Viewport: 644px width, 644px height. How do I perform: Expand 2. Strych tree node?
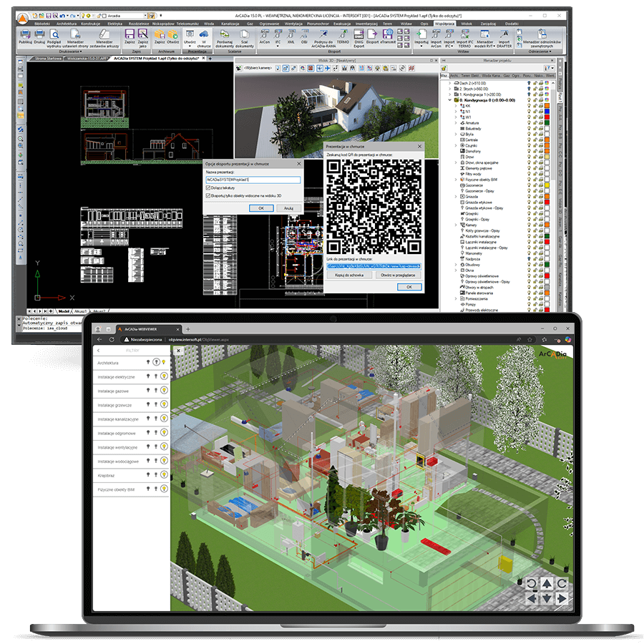[x=450, y=89]
